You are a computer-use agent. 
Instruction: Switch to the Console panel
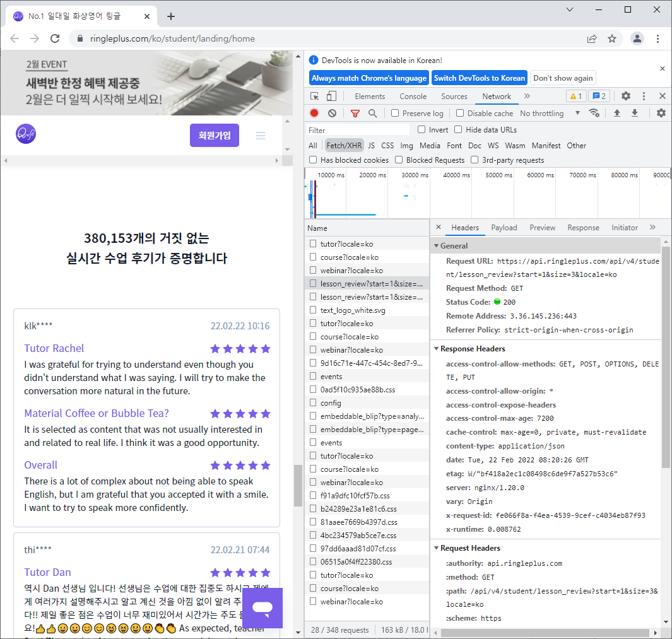[x=413, y=97]
